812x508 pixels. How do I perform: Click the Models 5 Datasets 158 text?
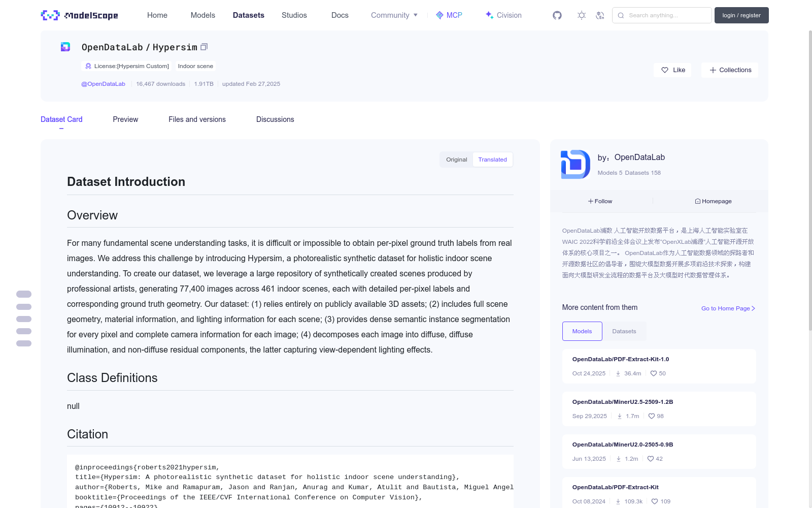629,173
